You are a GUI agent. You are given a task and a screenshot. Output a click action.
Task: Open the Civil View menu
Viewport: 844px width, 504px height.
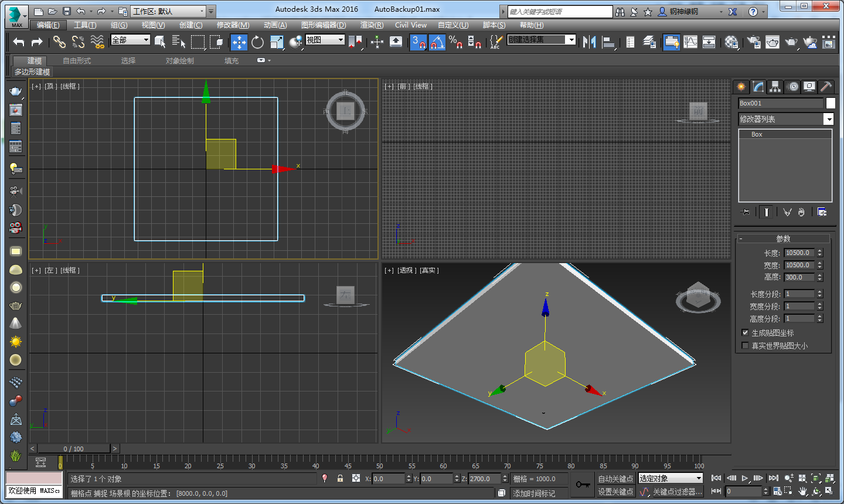point(411,25)
